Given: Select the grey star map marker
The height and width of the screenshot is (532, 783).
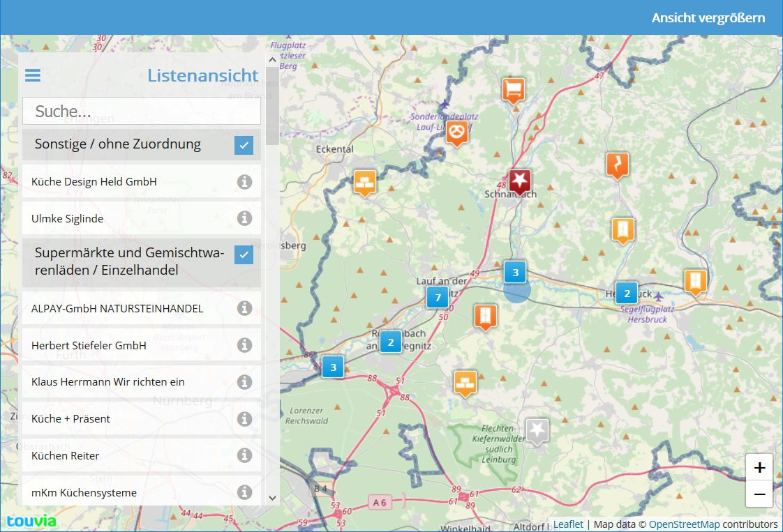Looking at the screenshot, I should tap(537, 431).
